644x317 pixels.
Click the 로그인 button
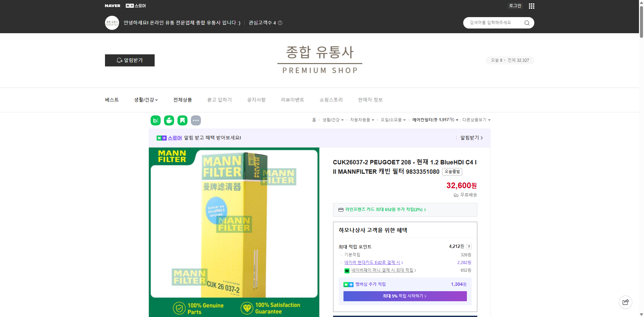coord(515,6)
